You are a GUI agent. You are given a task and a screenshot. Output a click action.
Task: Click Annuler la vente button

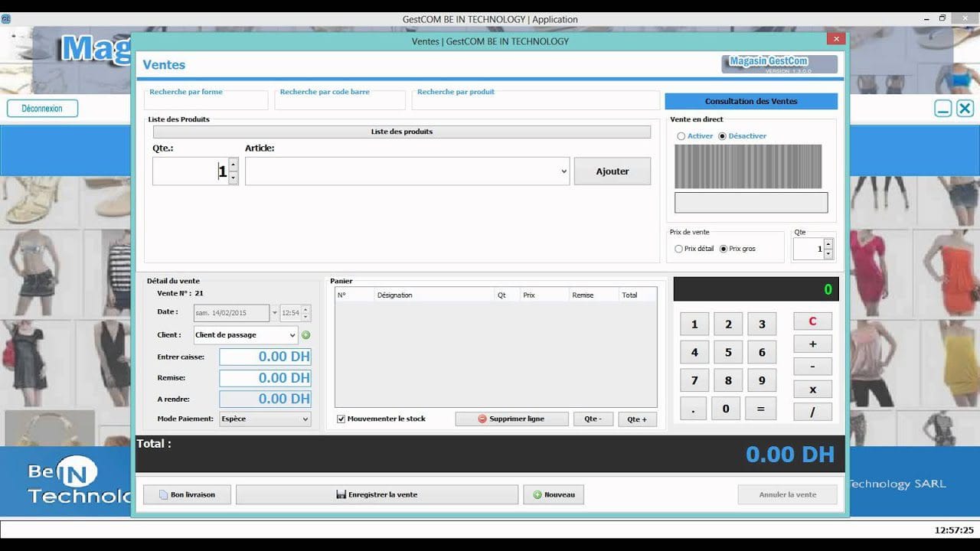(x=787, y=494)
